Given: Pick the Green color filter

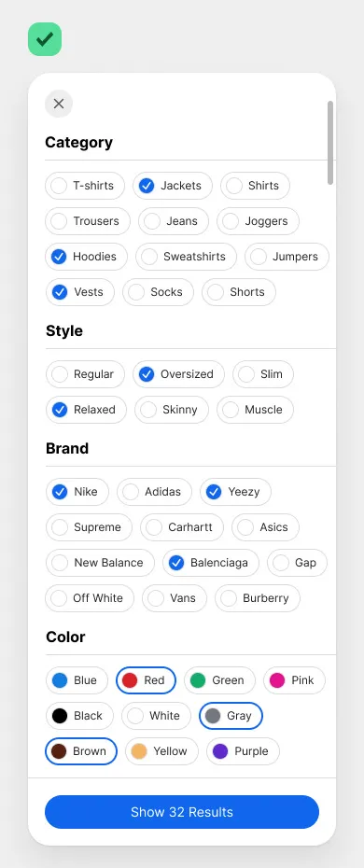Looking at the screenshot, I should pyautogui.click(x=219, y=680).
